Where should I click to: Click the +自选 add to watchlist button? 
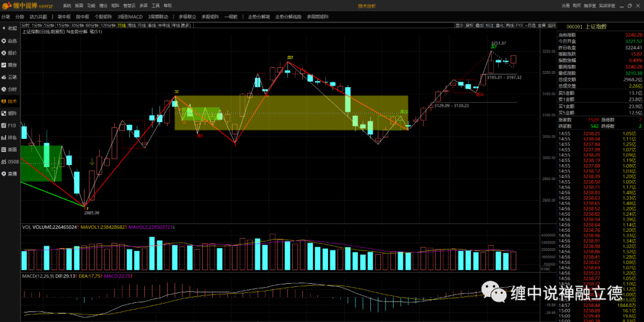530,26
